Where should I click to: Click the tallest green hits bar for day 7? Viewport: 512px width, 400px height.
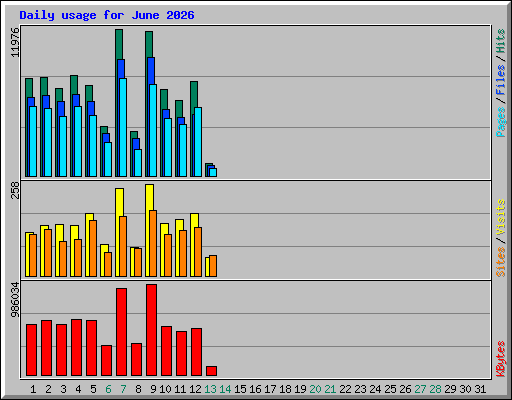(119, 44)
